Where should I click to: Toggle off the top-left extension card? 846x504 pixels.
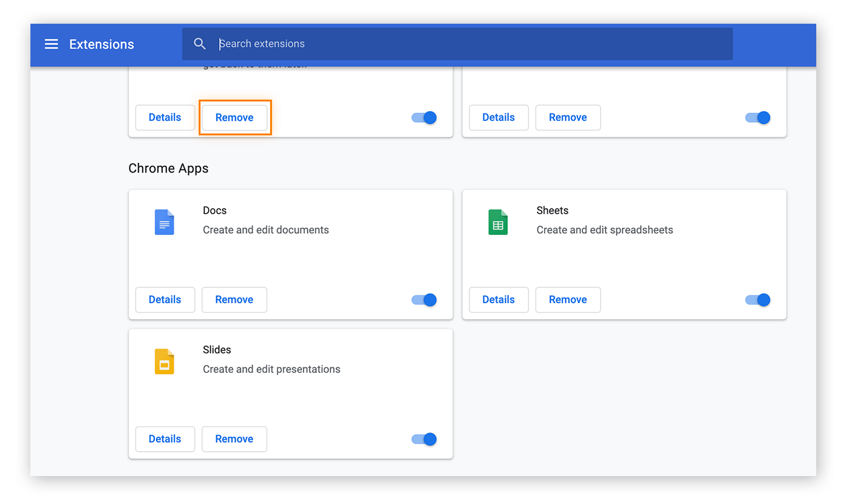point(424,118)
